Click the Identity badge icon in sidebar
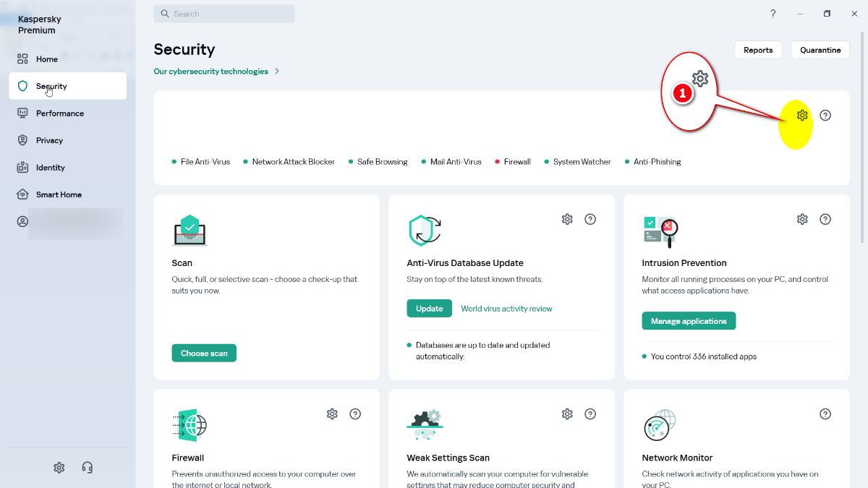The height and width of the screenshot is (488, 868). coord(22,168)
